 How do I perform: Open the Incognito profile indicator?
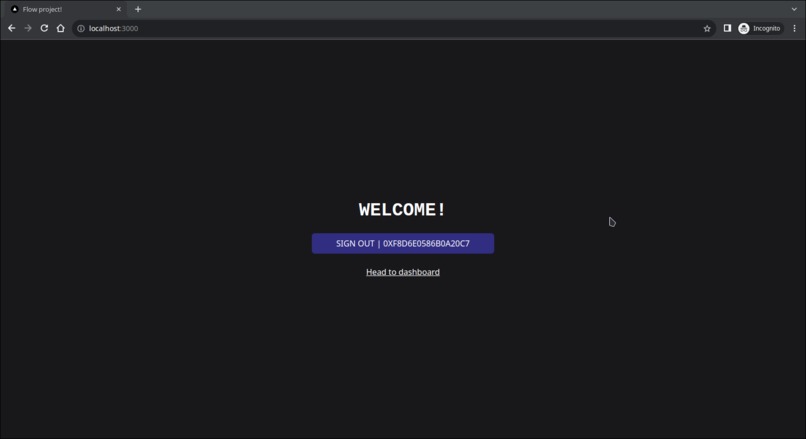(x=760, y=28)
